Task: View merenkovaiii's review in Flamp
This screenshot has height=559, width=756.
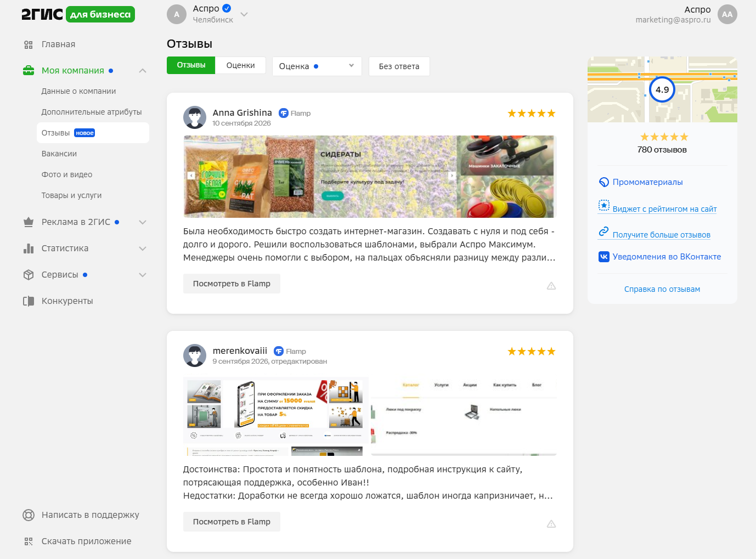Action: pos(232,522)
